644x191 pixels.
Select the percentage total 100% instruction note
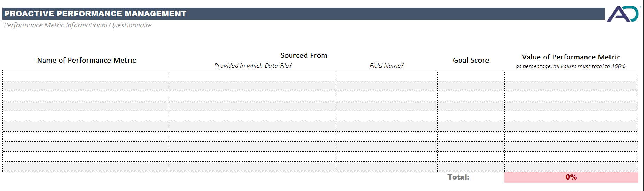click(x=570, y=66)
